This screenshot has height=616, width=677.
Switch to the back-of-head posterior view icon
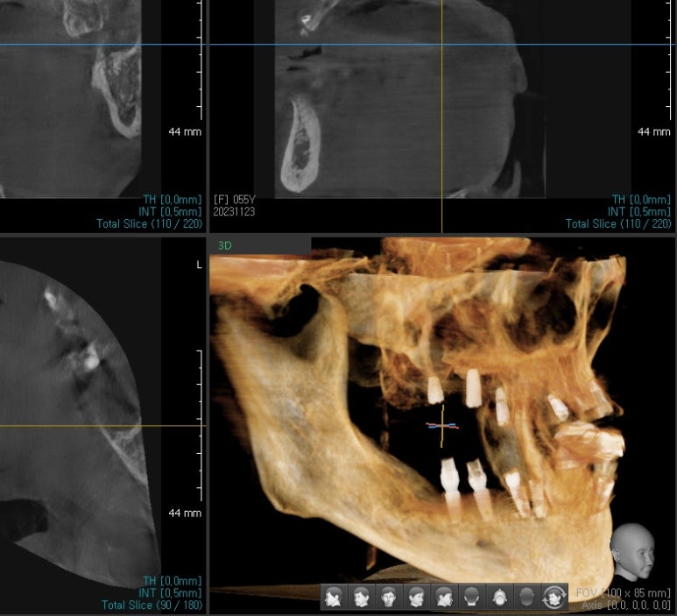point(472,597)
